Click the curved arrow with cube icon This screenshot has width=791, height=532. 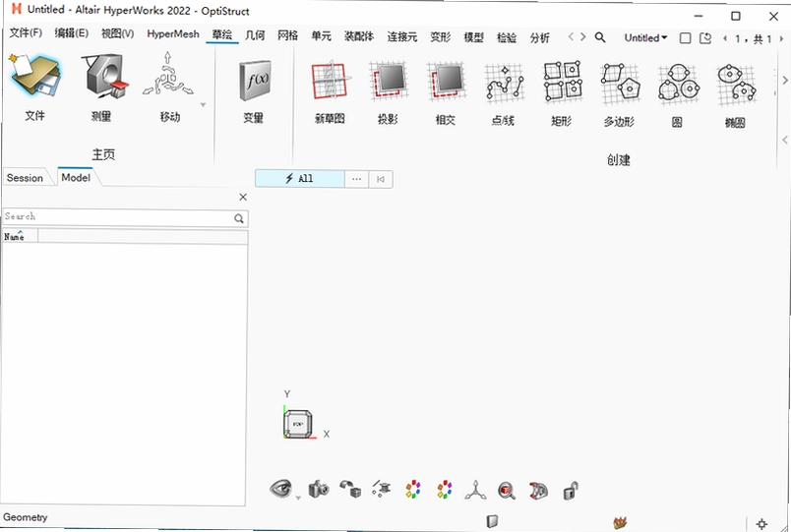(350, 489)
